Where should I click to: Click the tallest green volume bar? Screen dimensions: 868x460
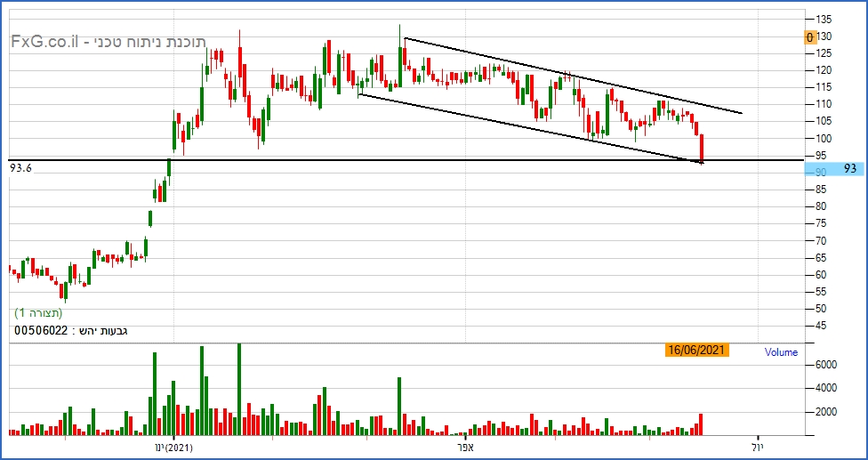coord(239,389)
